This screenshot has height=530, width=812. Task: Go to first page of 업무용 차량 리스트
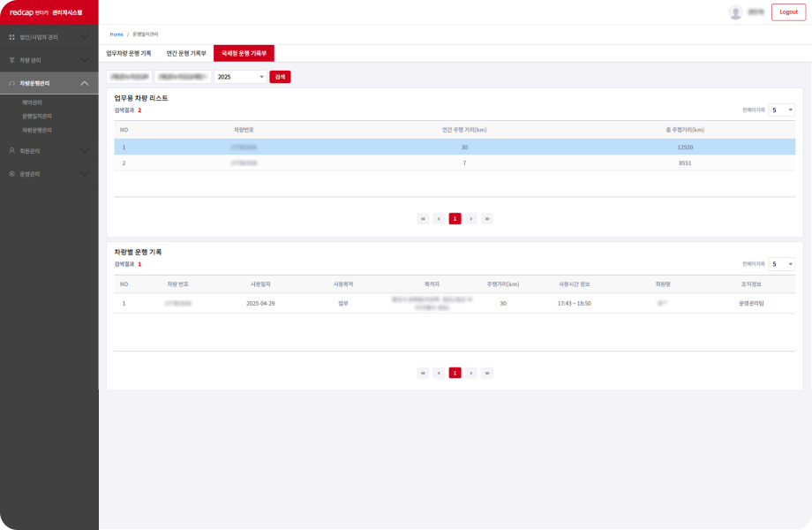click(x=424, y=218)
